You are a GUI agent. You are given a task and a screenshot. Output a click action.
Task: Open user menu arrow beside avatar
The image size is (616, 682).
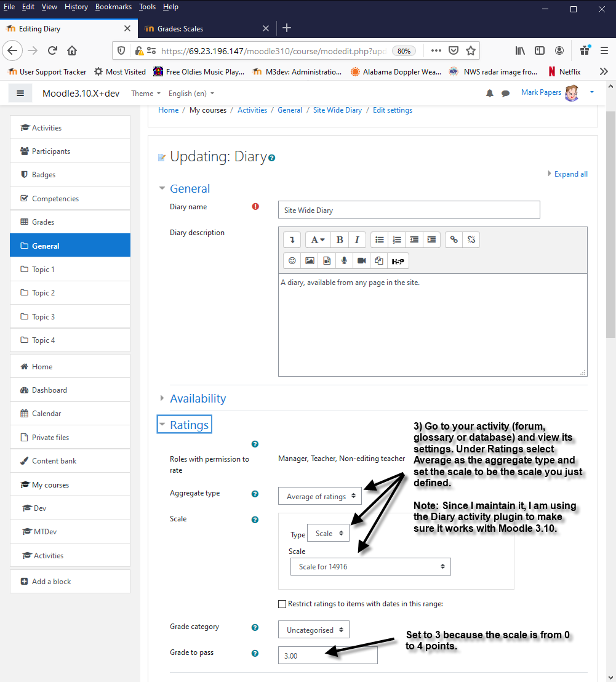coord(591,92)
